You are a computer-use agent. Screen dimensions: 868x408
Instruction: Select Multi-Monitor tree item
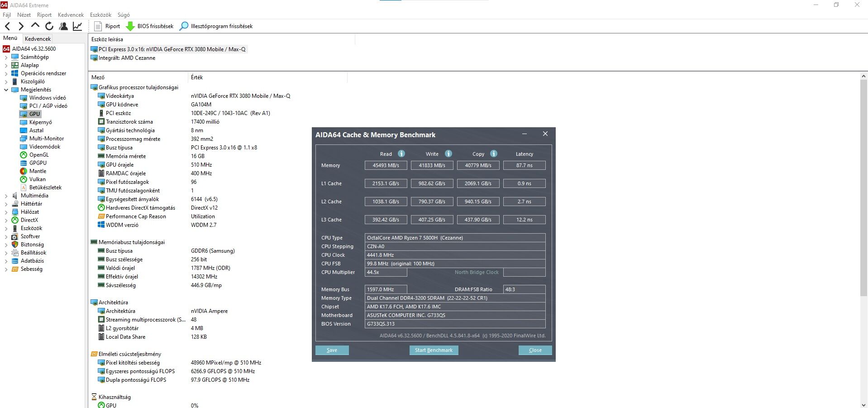pyautogui.click(x=42, y=139)
